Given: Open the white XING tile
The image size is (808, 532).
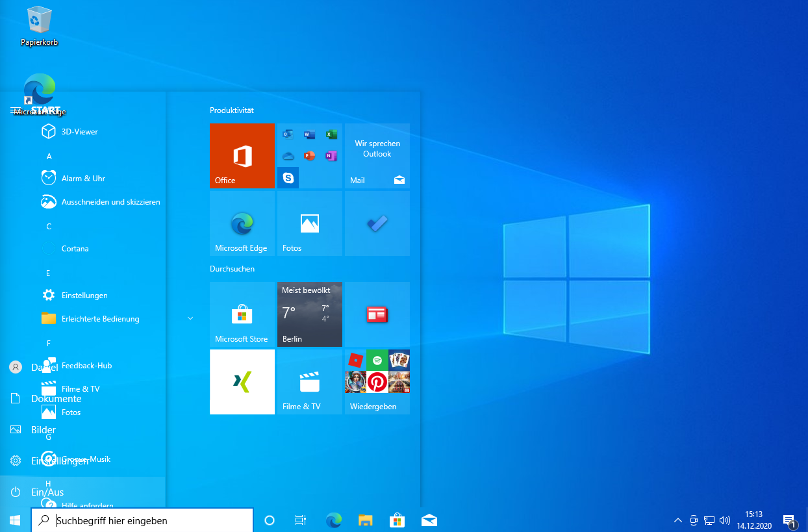Looking at the screenshot, I should [x=242, y=382].
